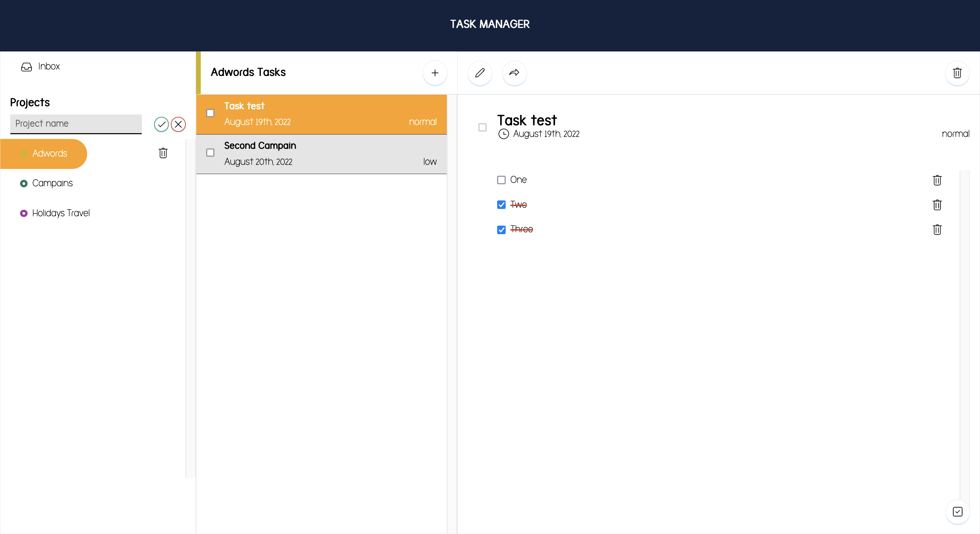Go to Inbox
Viewport: 980px width, 534px height.
[49, 66]
